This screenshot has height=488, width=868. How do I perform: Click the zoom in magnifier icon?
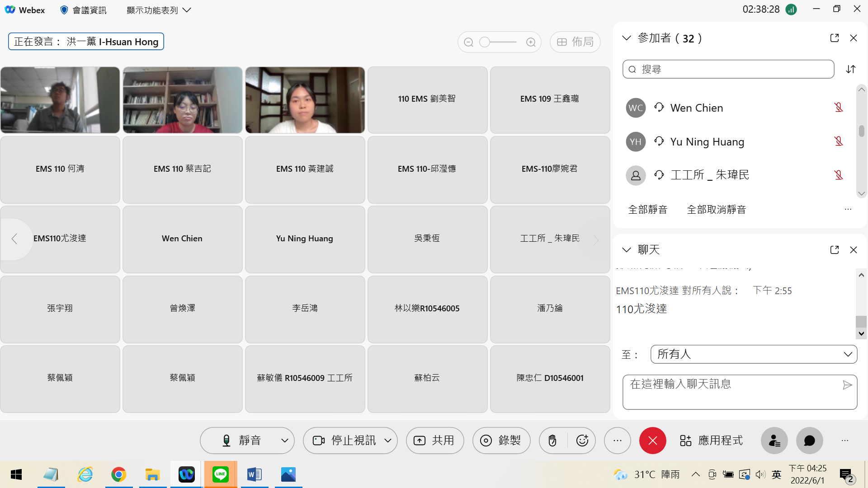tap(531, 42)
